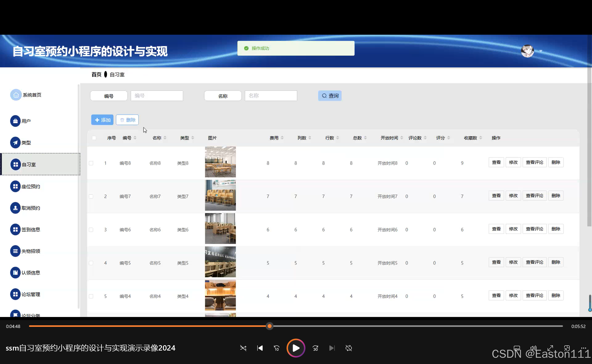Check the row 1 编号8 checkbox
592x364 pixels.
(91, 163)
